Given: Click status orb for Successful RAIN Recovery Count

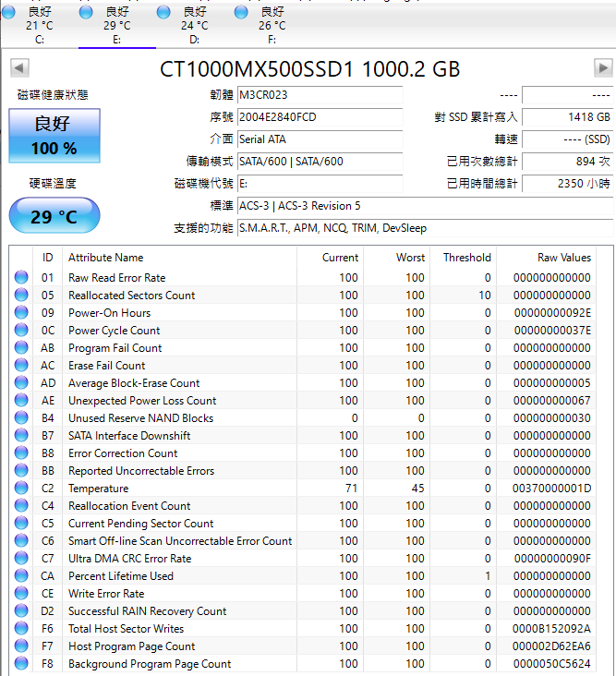Looking at the screenshot, I should click(21, 611).
